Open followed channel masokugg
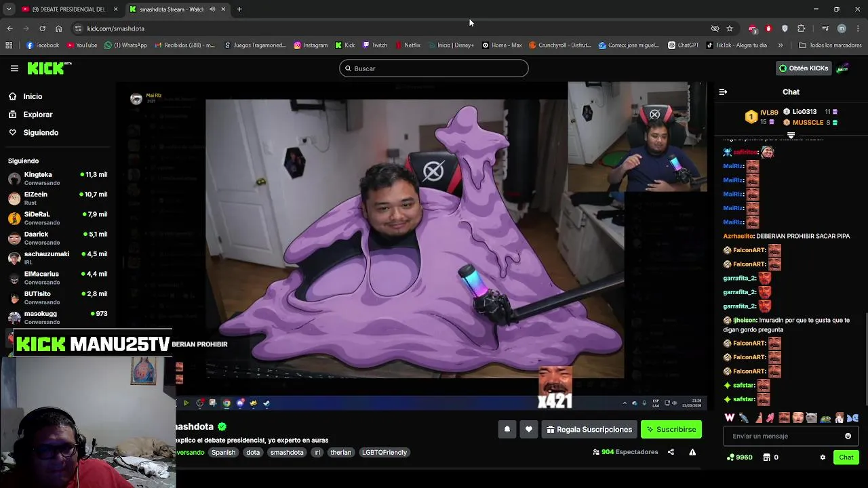 tap(58, 317)
